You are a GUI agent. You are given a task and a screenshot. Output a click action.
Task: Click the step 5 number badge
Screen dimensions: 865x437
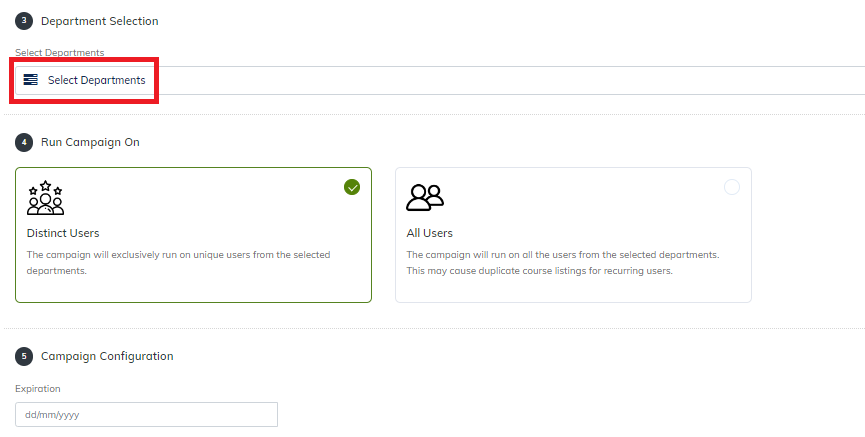coord(24,356)
